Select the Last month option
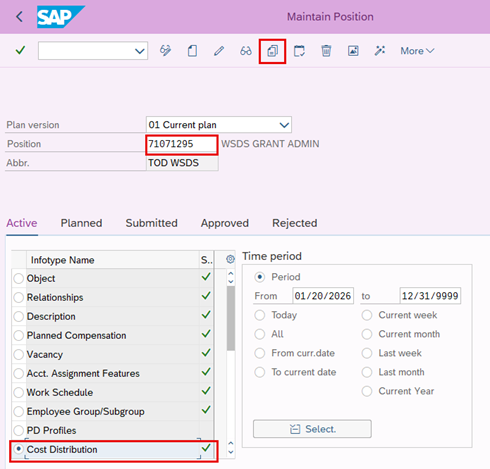Viewport: 490px width, 469px height. tap(367, 372)
